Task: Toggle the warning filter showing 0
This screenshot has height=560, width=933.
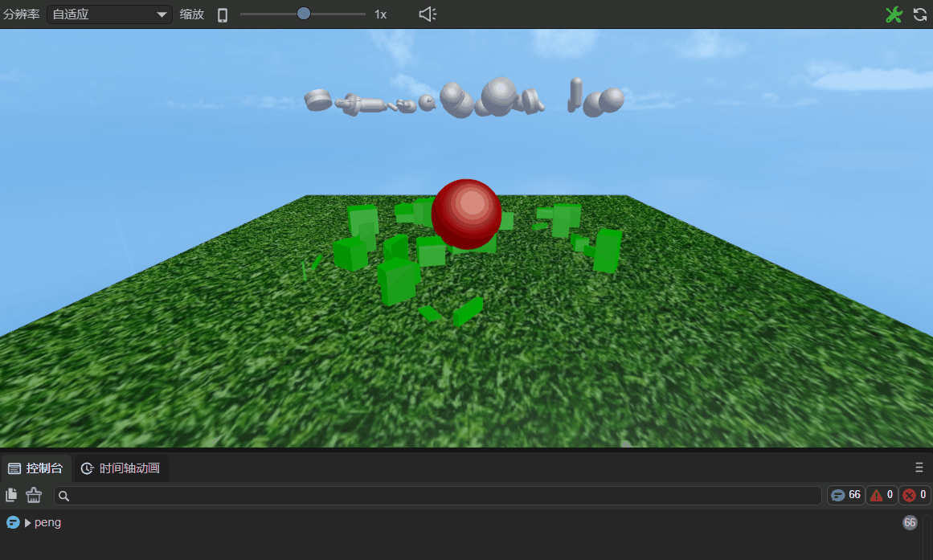Action: click(882, 495)
